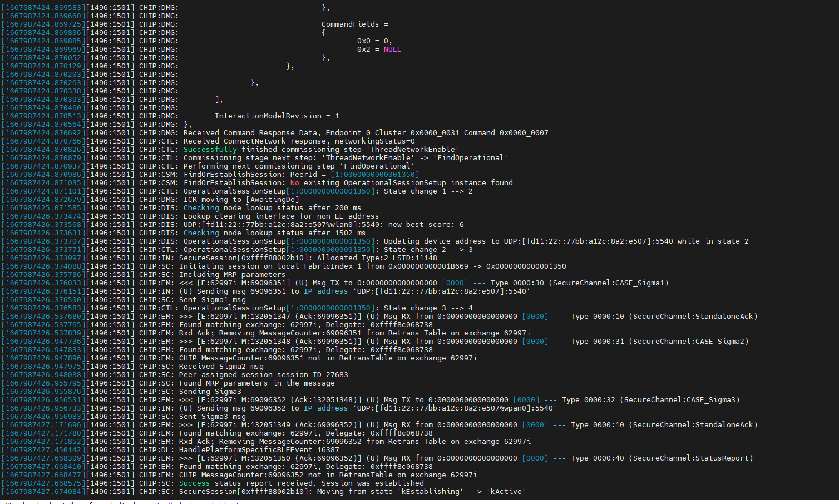Click 'Checking node lookup status after 1502 ms'
This screenshot has width=839, height=504.
[x=275, y=233]
